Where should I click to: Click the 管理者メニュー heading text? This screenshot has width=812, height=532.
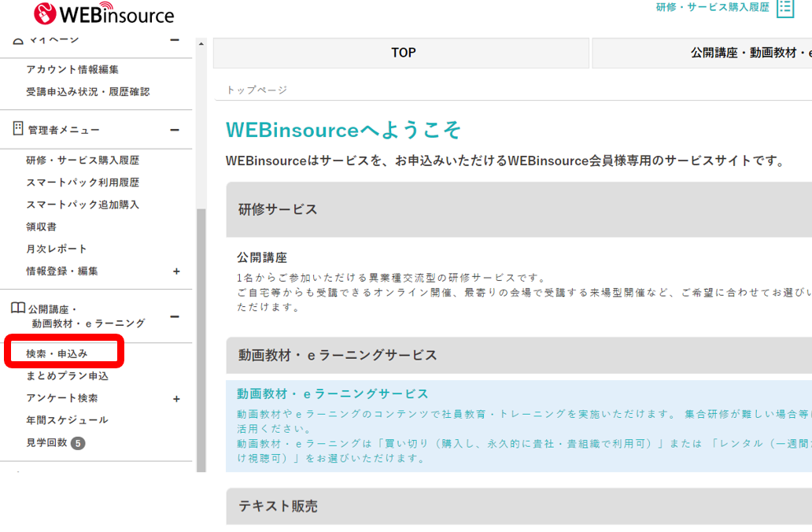pos(64,130)
